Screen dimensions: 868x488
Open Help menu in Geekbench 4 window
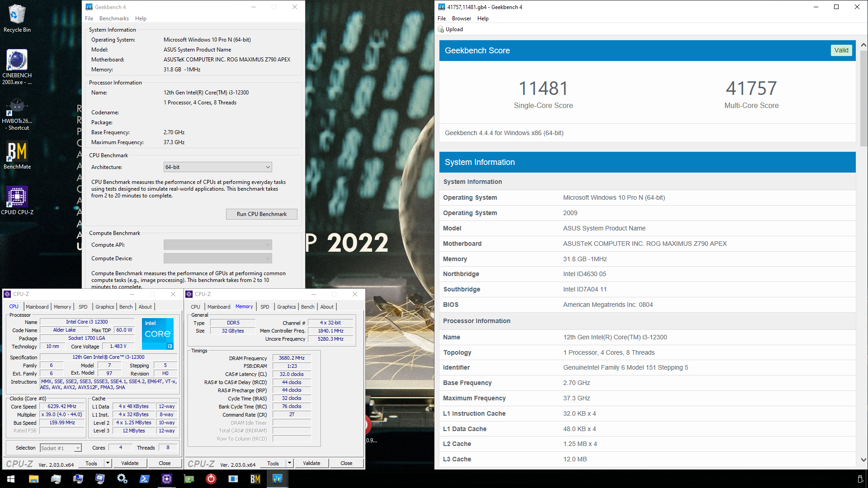[x=141, y=19]
